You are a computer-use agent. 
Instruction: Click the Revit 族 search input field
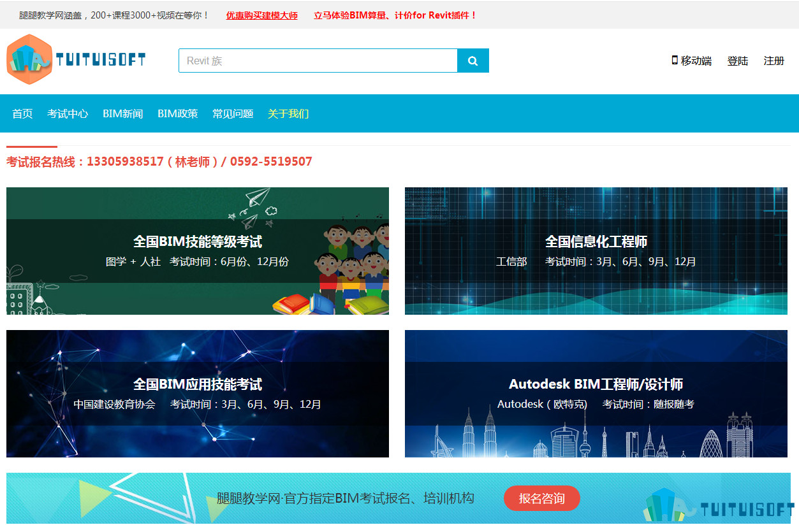coord(318,61)
